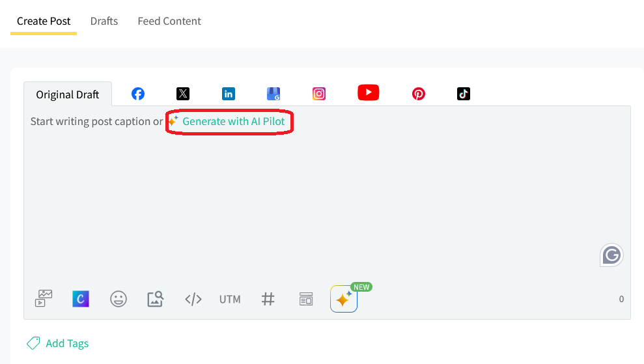Go to the Drafts tab

point(104,21)
